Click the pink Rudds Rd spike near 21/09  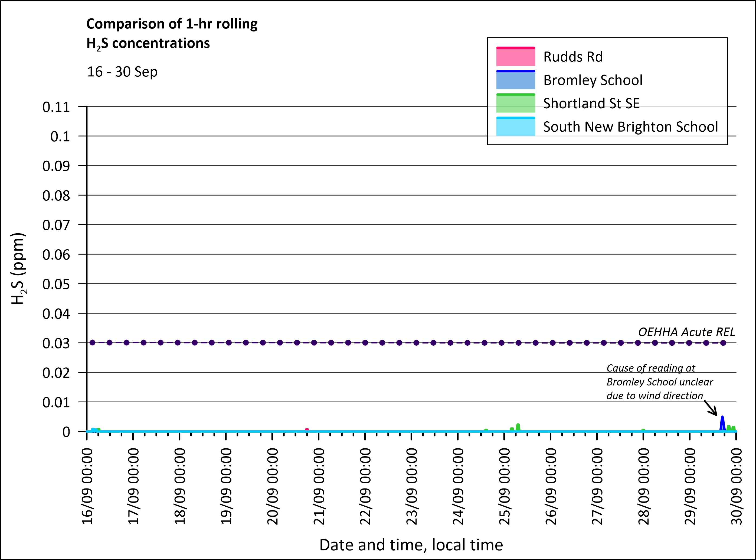[307, 429]
